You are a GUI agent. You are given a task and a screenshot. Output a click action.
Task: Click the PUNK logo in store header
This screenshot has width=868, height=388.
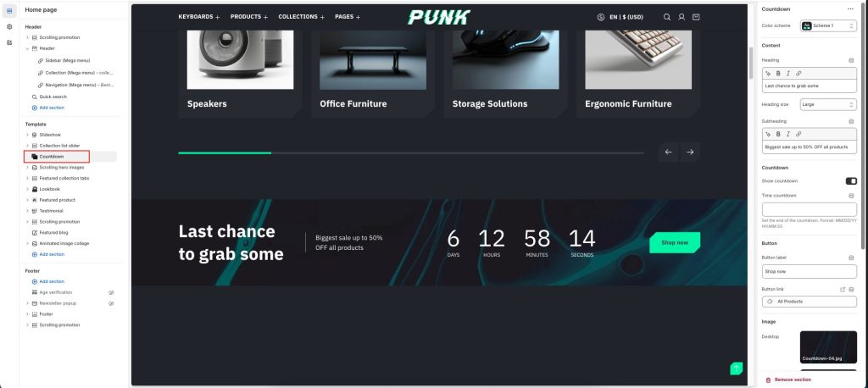(x=439, y=17)
